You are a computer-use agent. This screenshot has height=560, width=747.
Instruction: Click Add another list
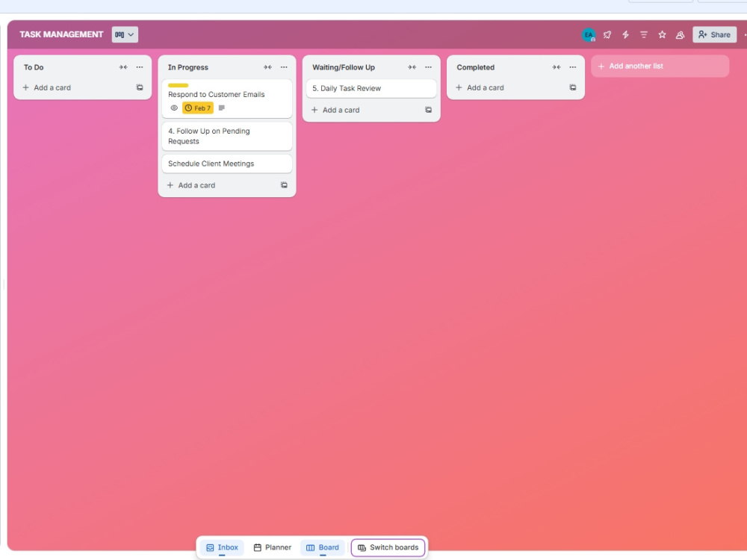click(660, 66)
